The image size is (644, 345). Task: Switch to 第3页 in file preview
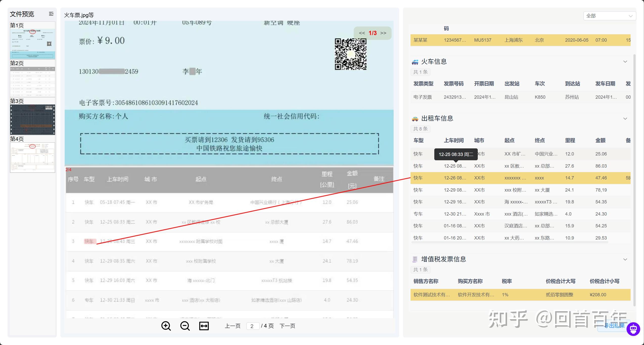(x=32, y=120)
